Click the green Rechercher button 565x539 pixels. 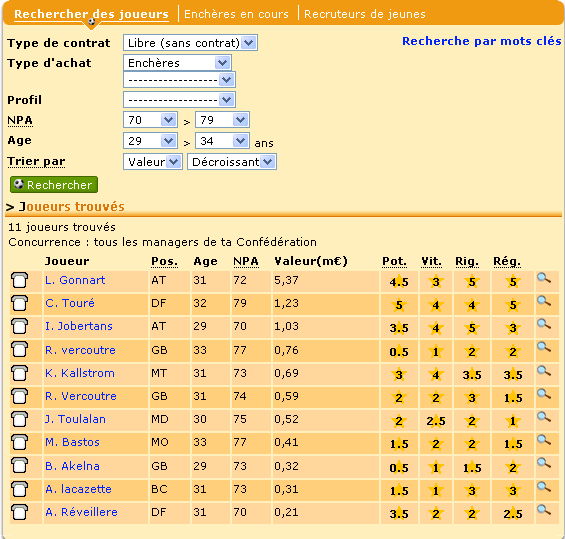click(54, 185)
